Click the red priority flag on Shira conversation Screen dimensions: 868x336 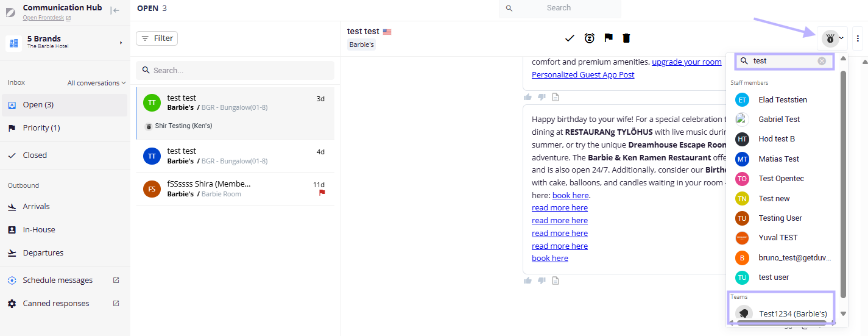(322, 193)
